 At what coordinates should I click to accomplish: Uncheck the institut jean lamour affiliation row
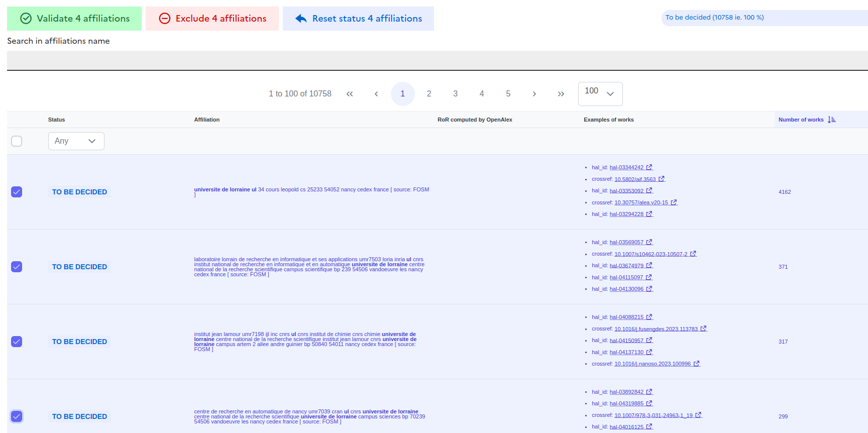(x=17, y=342)
